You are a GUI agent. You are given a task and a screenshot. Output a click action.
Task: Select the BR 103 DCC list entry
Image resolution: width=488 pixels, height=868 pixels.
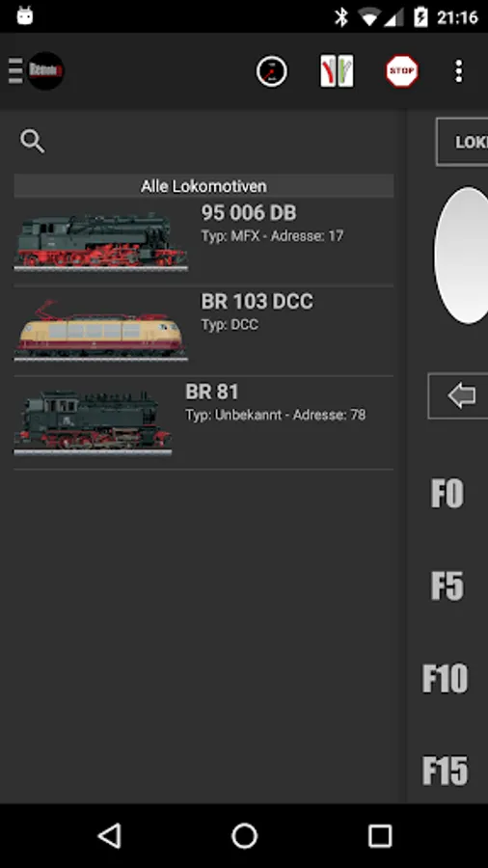pos(203,331)
